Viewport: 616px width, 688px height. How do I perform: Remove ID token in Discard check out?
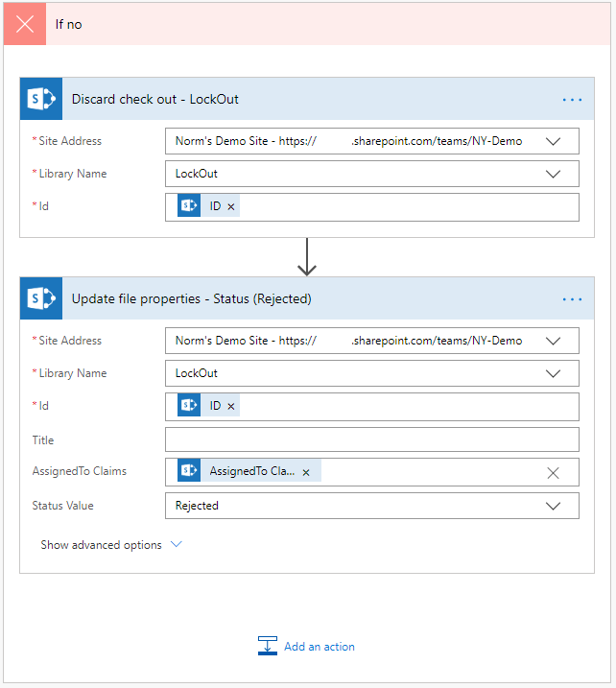231,207
